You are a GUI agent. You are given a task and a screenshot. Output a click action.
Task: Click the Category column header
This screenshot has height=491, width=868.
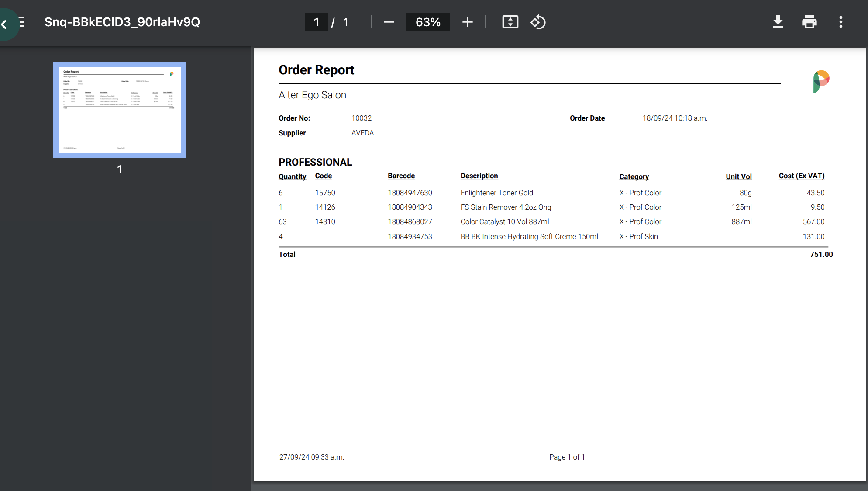click(634, 176)
